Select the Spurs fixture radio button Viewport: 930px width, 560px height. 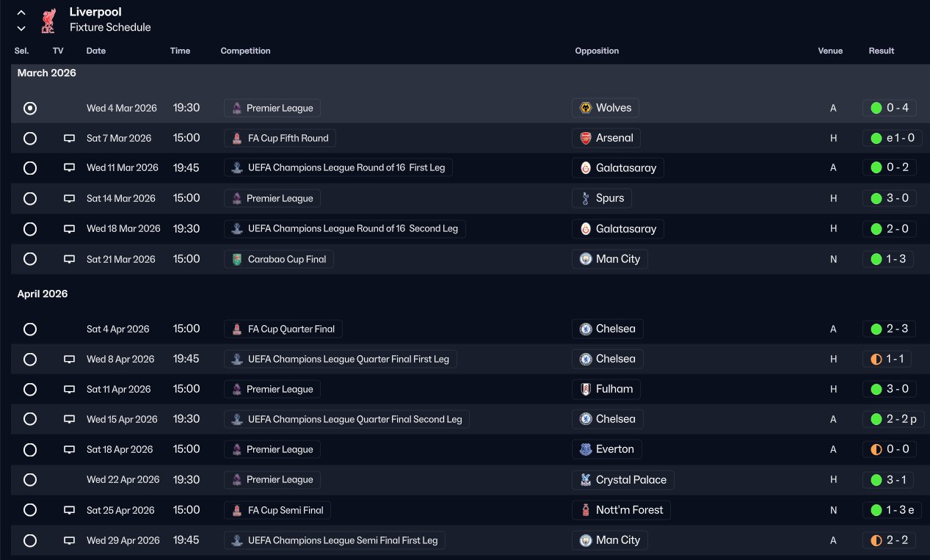[x=30, y=198]
